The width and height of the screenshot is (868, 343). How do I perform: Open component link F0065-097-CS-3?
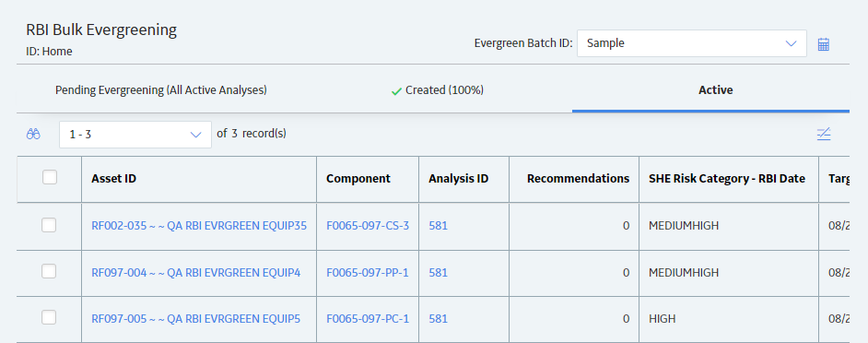tap(368, 226)
